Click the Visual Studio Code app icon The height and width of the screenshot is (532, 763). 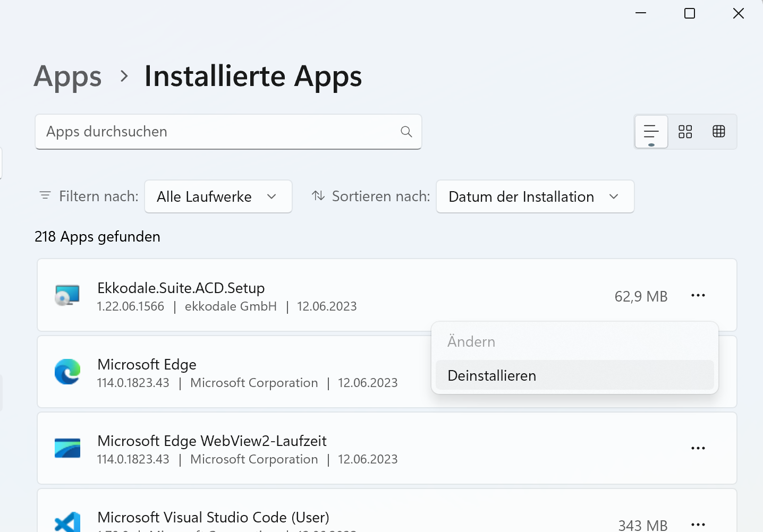point(67,522)
